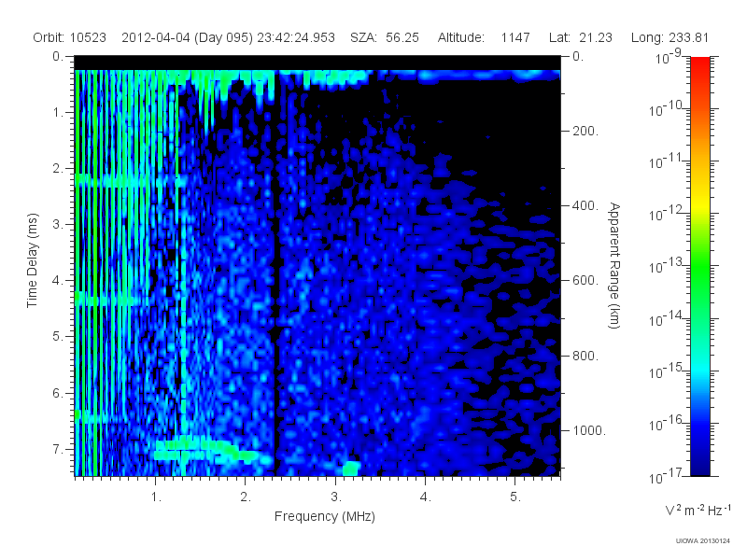This screenshot has height=560, width=747.
Task: Click the 'UIOWA 20130124' credit text
Action: click(x=703, y=540)
